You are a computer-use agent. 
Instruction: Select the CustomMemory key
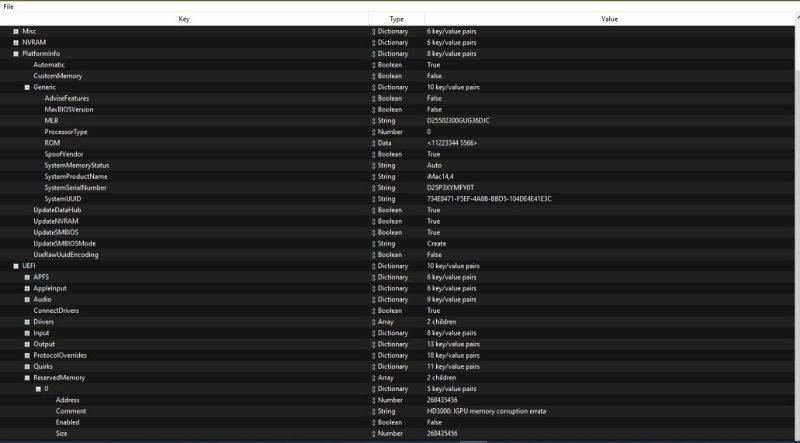pos(58,76)
